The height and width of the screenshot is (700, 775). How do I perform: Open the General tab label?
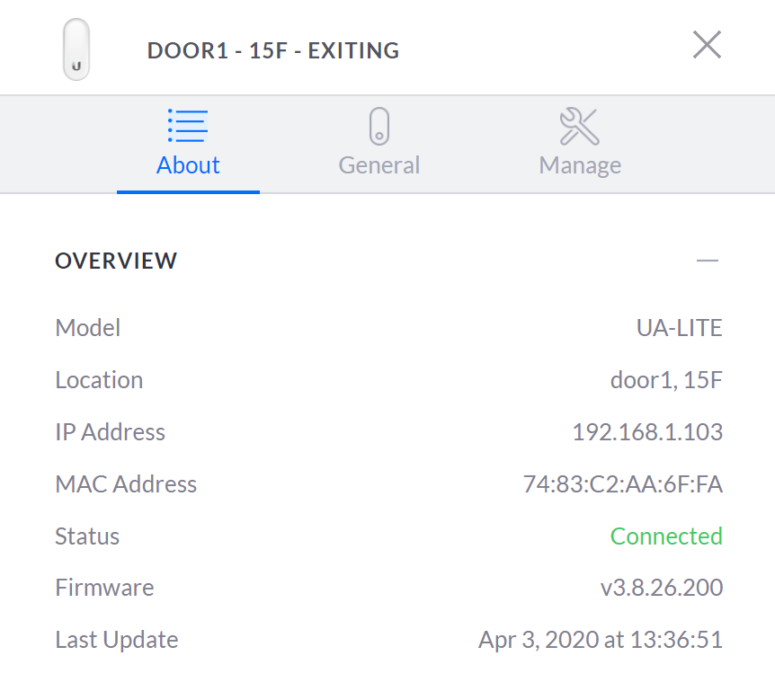pos(379,165)
